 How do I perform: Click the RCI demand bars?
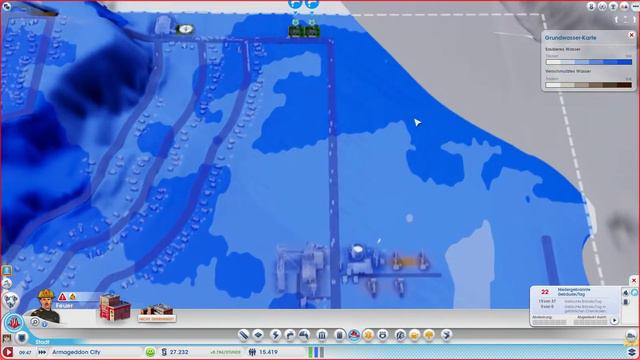click(316, 352)
